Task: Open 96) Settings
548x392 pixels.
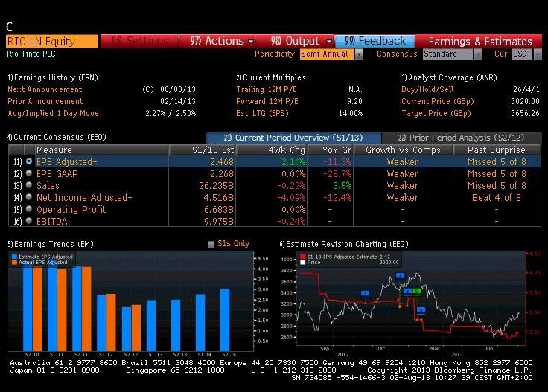Action: click(140, 41)
